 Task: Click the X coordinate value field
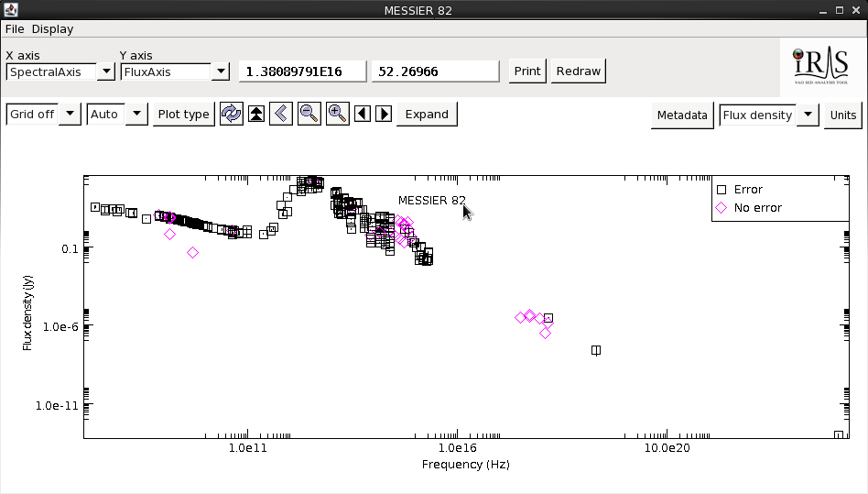pos(302,71)
